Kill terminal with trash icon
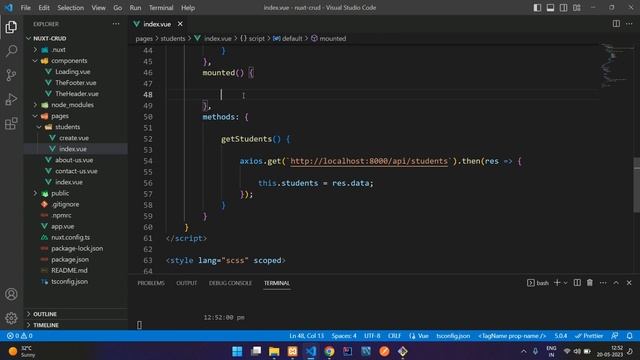 tap(590, 282)
